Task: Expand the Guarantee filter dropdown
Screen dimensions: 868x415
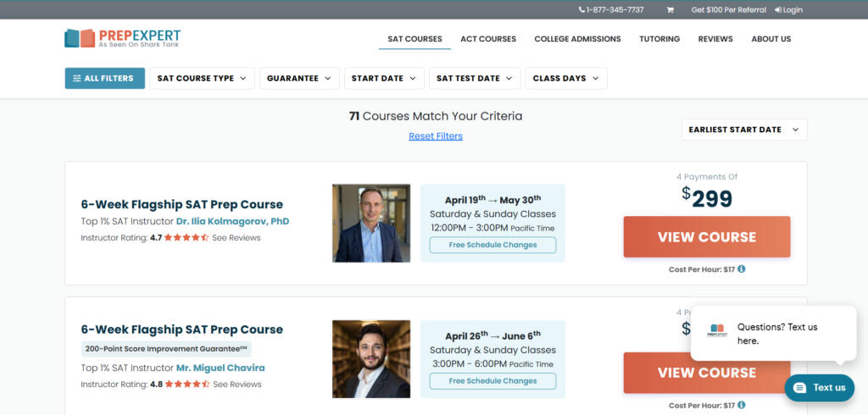Action: click(299, 78)
